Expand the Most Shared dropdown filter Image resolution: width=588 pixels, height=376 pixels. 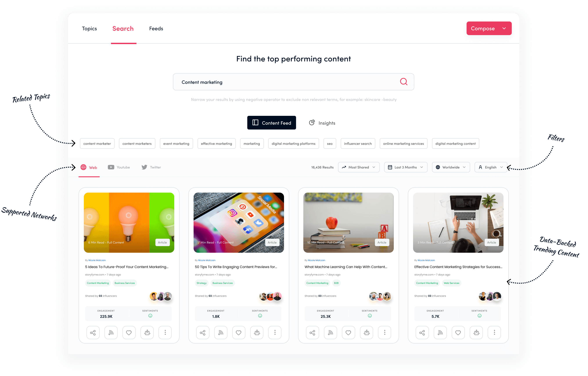point(359,167)
